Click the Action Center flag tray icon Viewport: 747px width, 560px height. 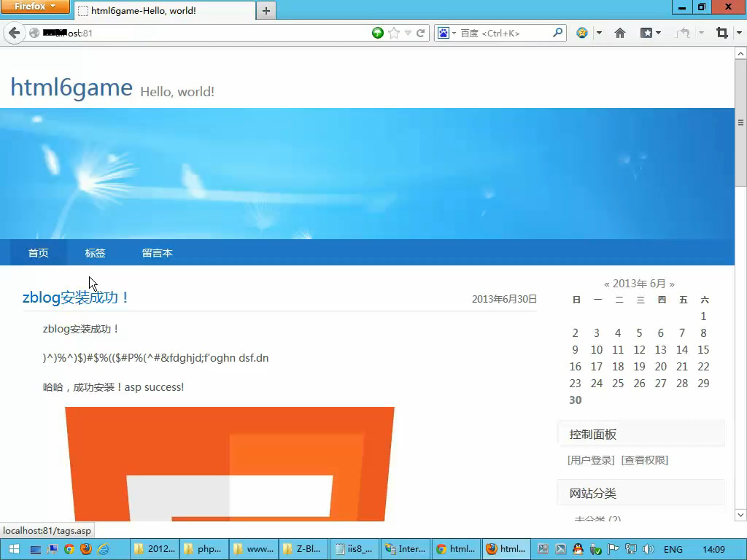613,549
